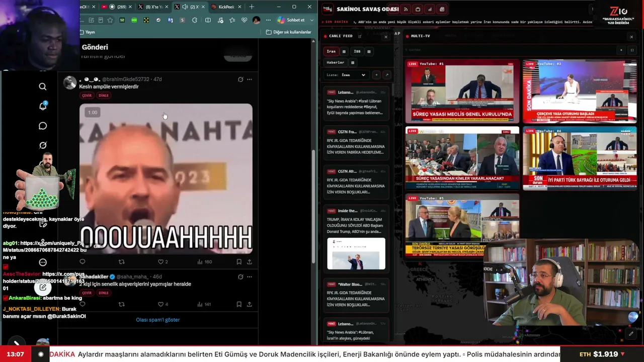Screen dimensions: 644x362
Task: Open the 'Sky News Arabia' Lebanon feed item
Action: tap(356, 104)
